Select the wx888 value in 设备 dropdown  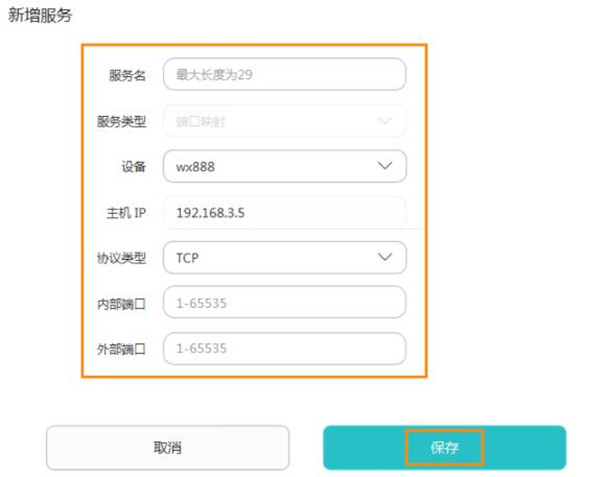196,167
